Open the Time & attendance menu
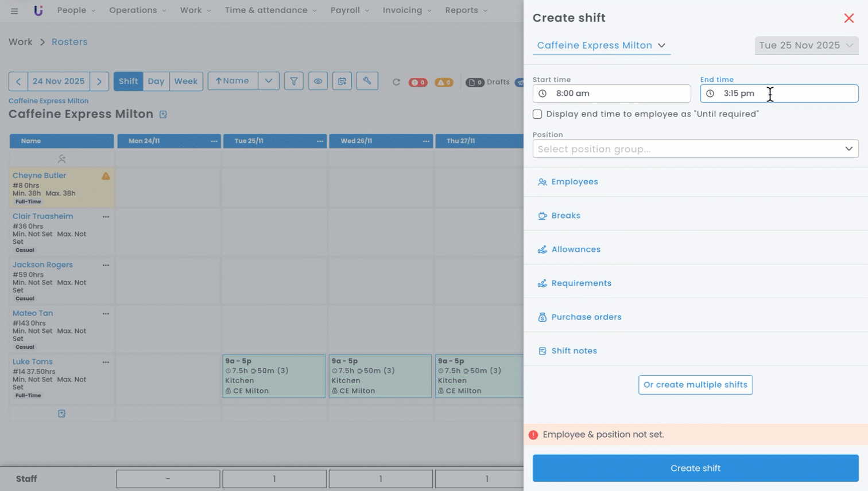The height and width of the screenshot is (491, 868). pyautogui.click(x=270, y=10)
